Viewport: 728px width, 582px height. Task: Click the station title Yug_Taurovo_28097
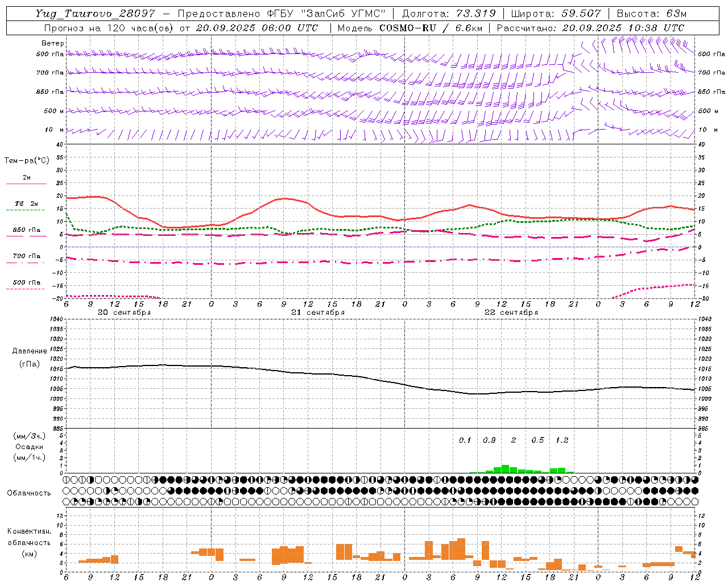(95, 14)
